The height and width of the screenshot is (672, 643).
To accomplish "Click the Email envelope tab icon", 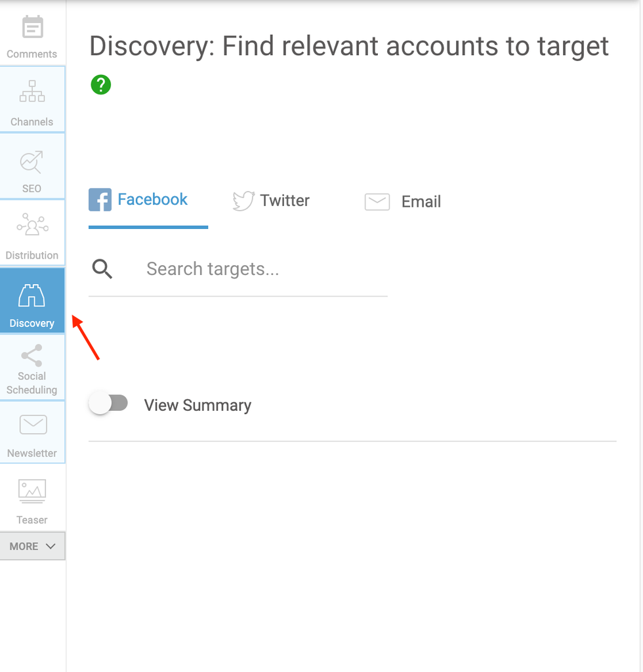I will coord(377,201).
